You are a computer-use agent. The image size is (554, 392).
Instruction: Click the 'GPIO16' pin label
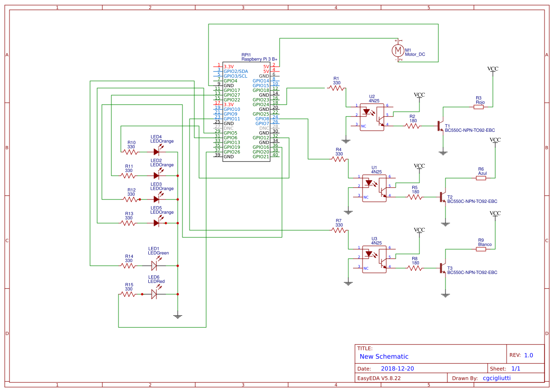point(261,147)
